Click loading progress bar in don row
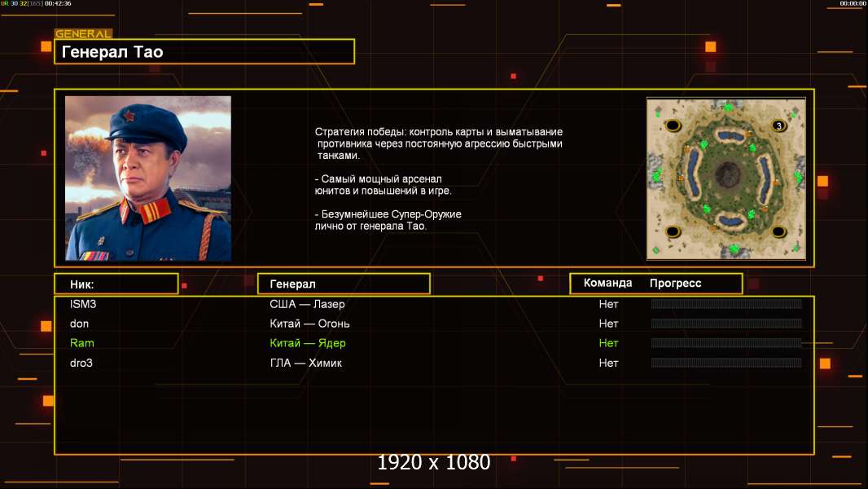 [x=726, y=323]
